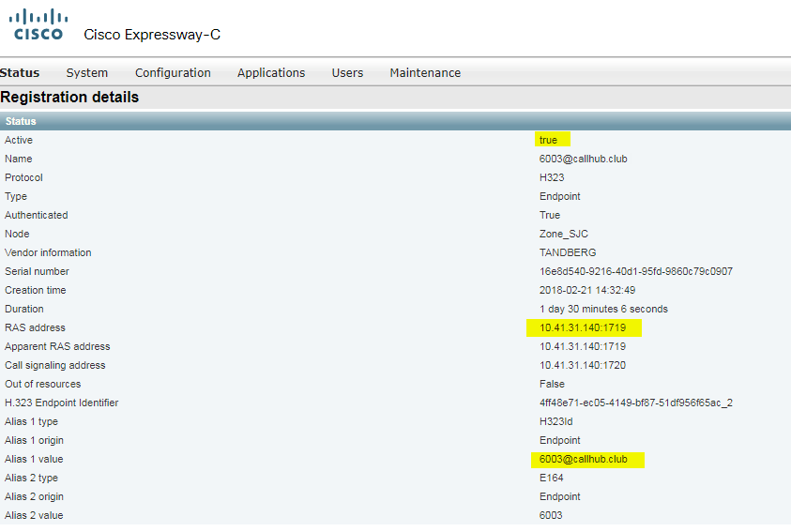Open the Users menu
The image size is (791, 532).
pyautogui.click(x=347, y=72)
